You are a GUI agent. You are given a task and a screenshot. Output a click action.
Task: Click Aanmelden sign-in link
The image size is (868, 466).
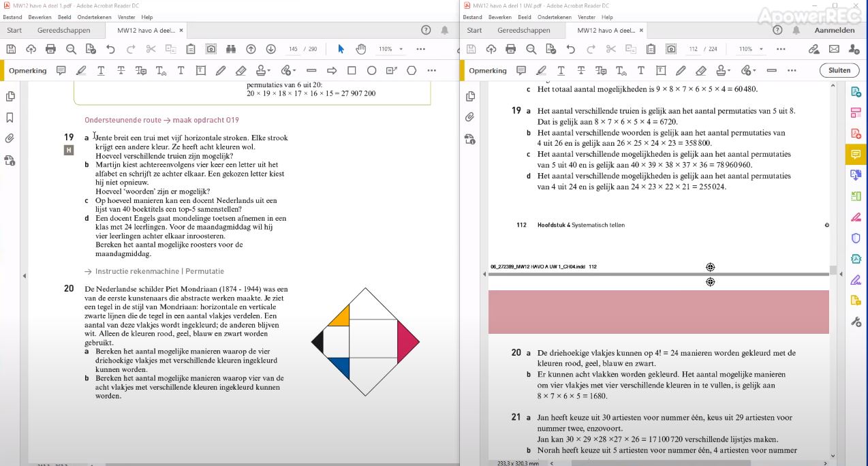click(x=834, y=30)
